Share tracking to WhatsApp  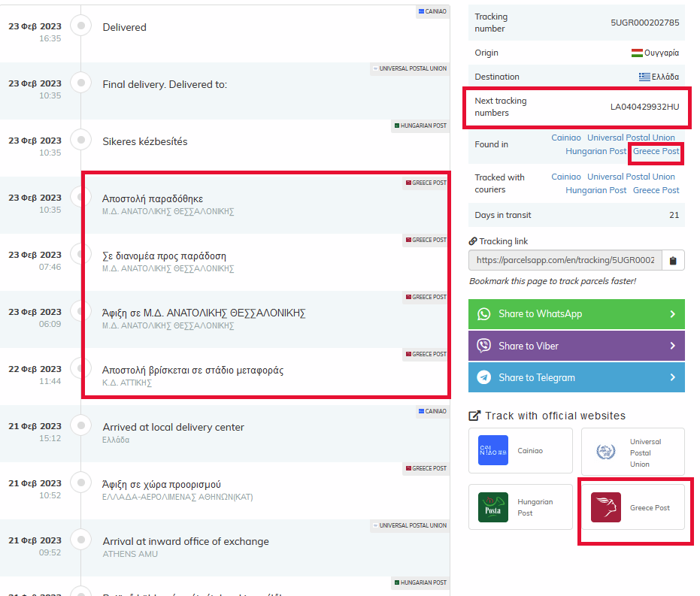577,314
